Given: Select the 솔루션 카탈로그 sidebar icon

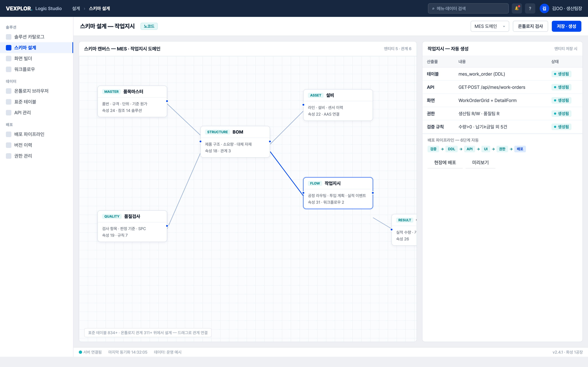Looking at the screenshot, I should [x=9, y=37].
